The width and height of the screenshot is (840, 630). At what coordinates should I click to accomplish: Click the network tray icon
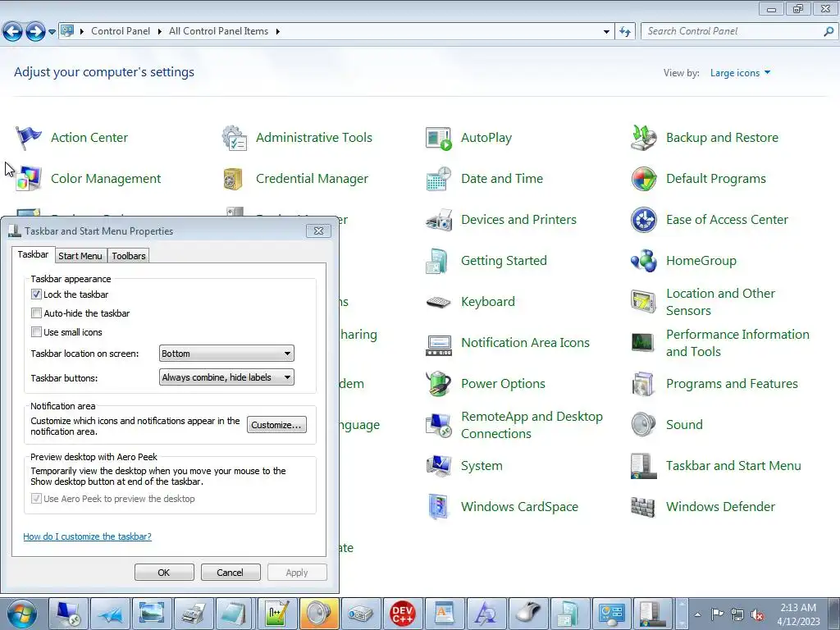click(x=737, y=614)
